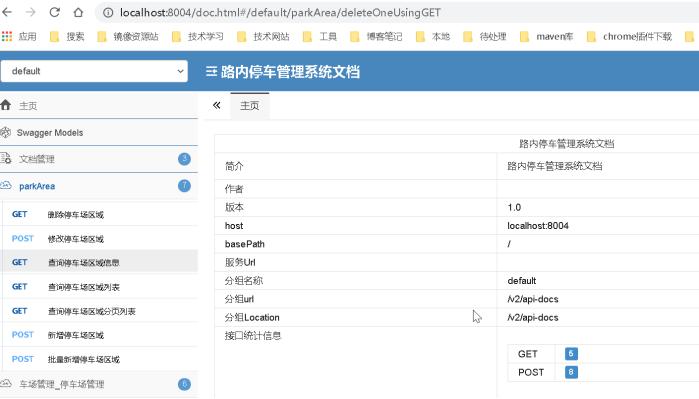Open POST 新增停车场区域 API
The height and width of the screenshot is (399, 699).
(100, 335)
